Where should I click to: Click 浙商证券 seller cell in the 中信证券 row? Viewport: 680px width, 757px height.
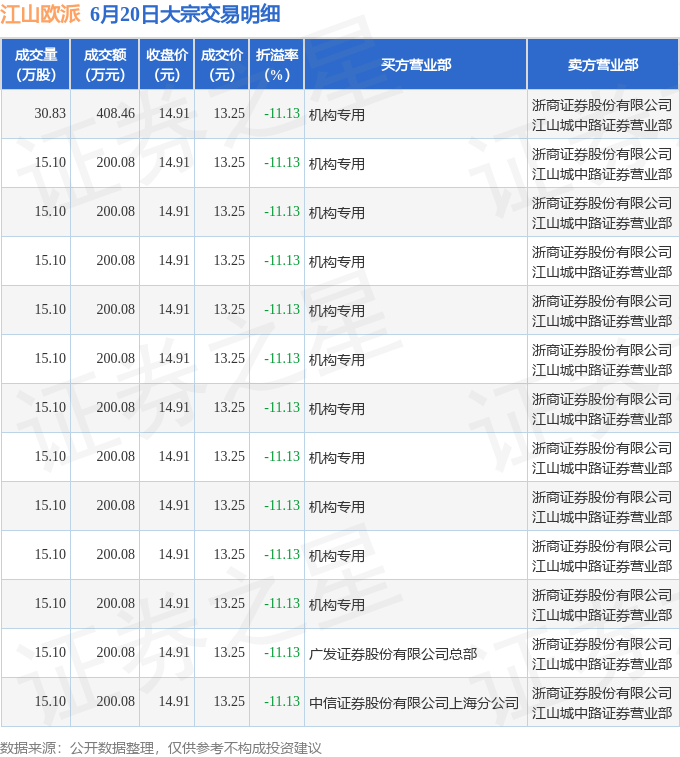point(602,703)
